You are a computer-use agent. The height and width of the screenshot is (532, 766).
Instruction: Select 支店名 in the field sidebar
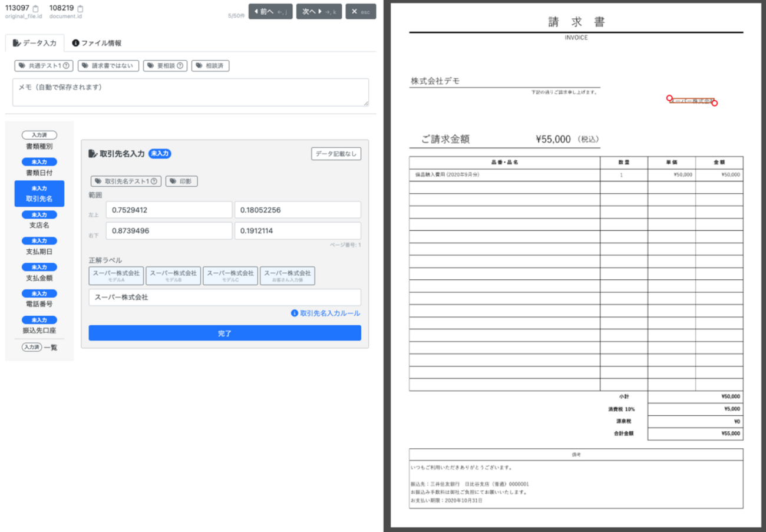39,220
